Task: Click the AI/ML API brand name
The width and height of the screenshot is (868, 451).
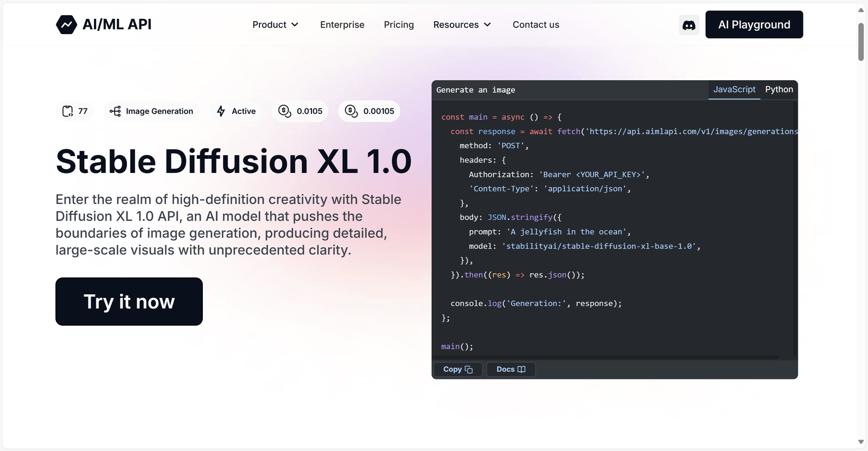Action: tap(117, 24)
